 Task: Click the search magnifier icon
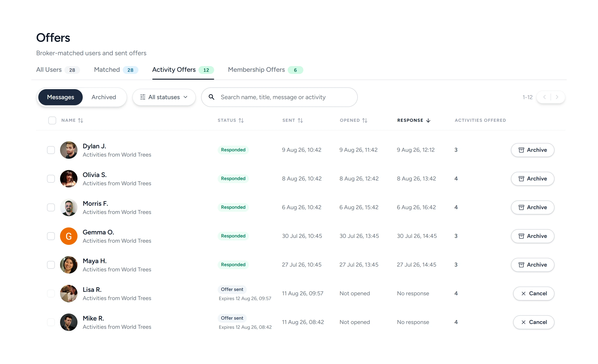pyautogui.click(x=211, y=97)
